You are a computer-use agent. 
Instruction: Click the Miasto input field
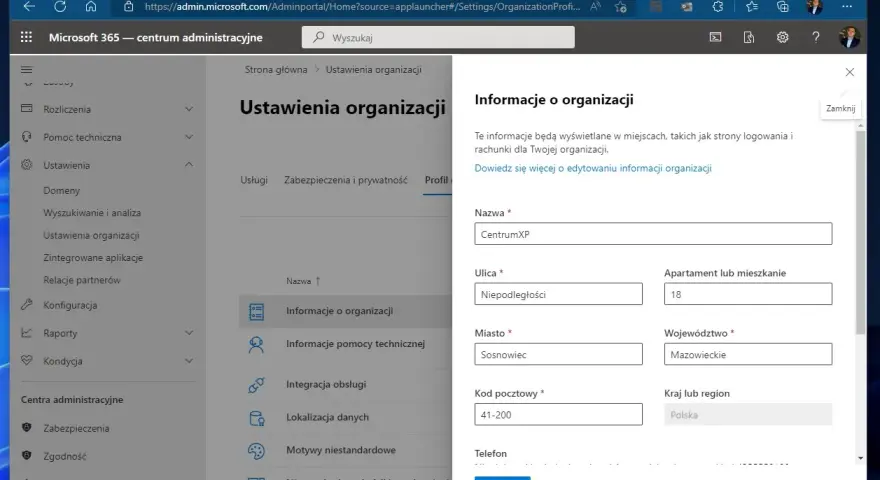(558, 354)
